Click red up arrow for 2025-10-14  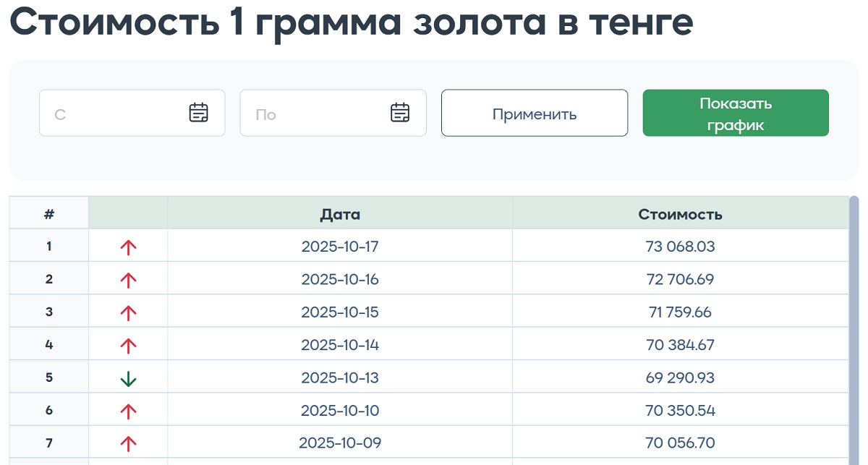(x=128, y=346)
